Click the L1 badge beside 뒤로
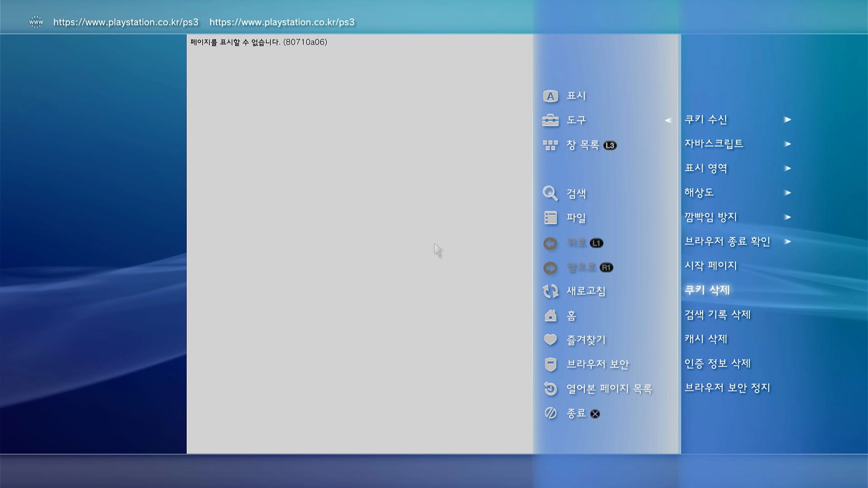This screenshot has width=868, height=488. (x=596, y=243)
